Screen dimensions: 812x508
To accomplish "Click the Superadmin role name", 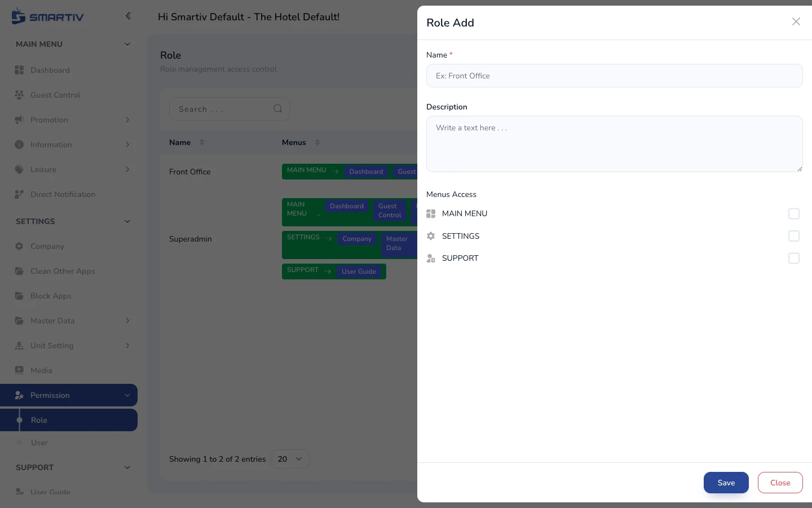I will (191, 239).
